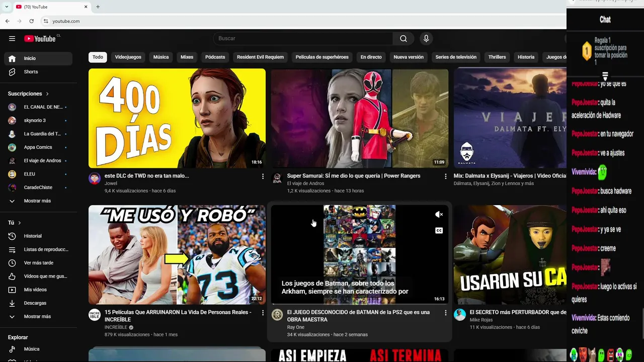Open El viaje de Andros subscription
This screenshot has height=362, width=644.
(38, 161)
